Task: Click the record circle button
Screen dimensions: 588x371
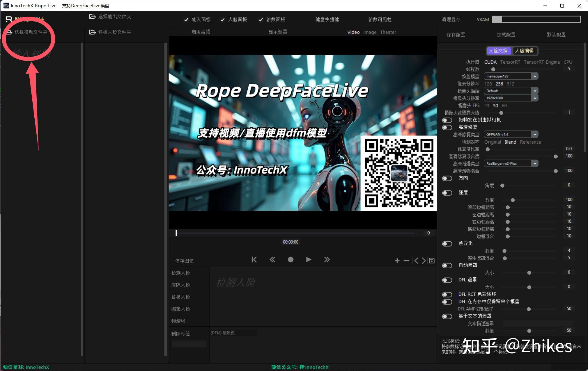Action: click(291, 260)
